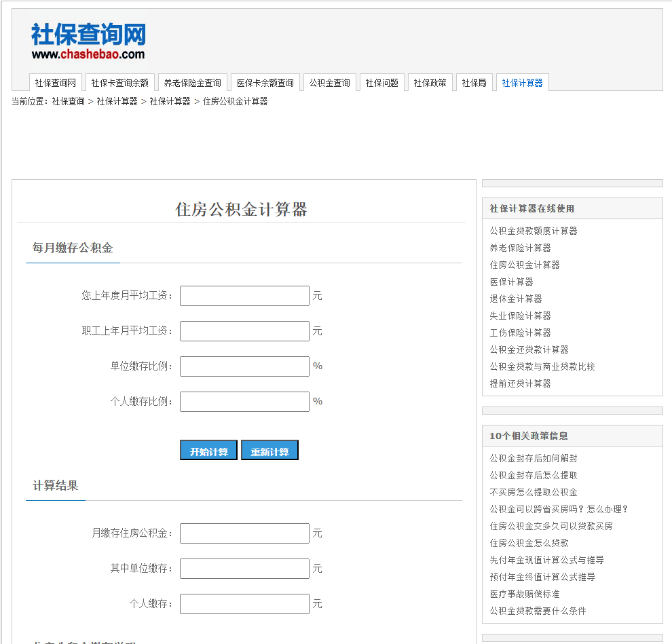Switch to the 公积金查询 tab
Viewport: 672px width, 644px height.
(x=330, y=82)
